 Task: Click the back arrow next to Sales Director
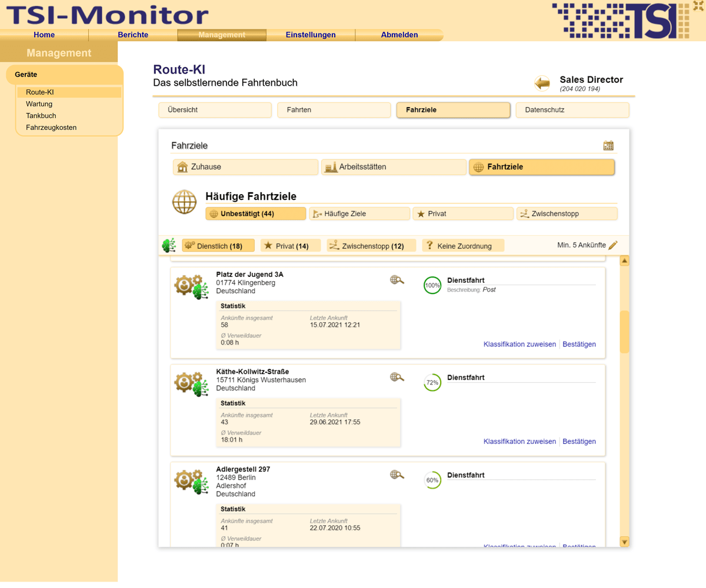[x=542, y=83]
